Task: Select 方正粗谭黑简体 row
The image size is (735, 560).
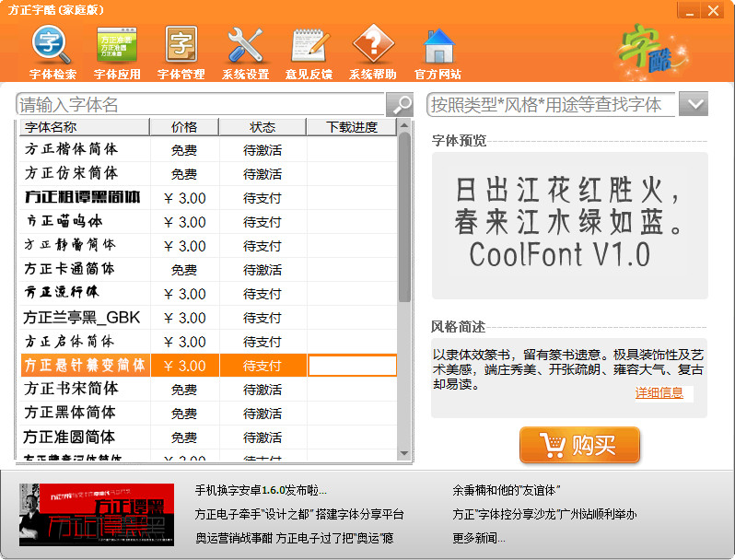Action: click(x=208, y=197)
